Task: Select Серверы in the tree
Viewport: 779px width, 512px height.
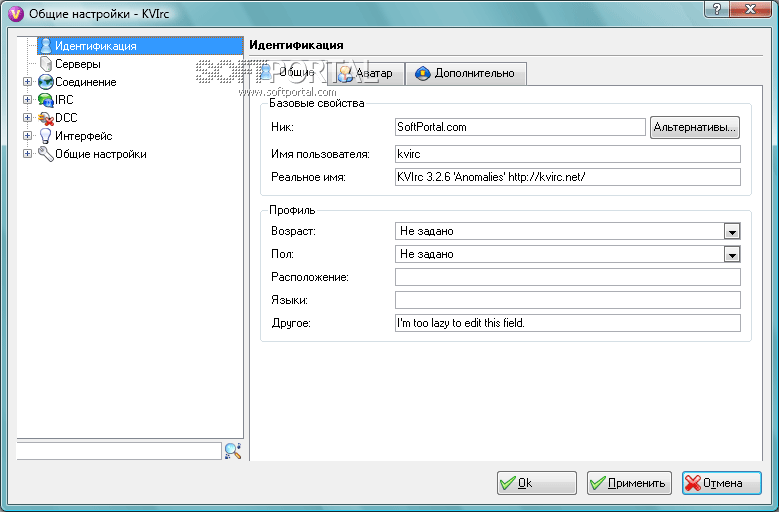Action: pos(78,64)
